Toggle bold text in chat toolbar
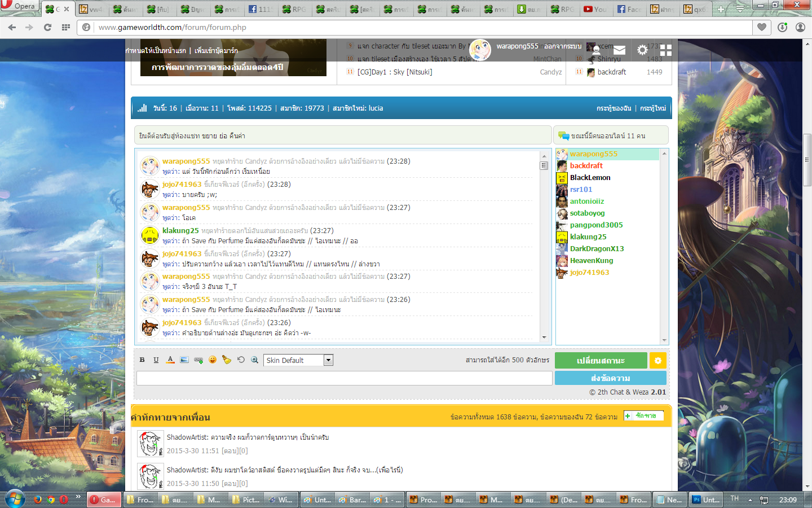The height and width of the screenshot is (508, 812). click(x=142, y=360)
